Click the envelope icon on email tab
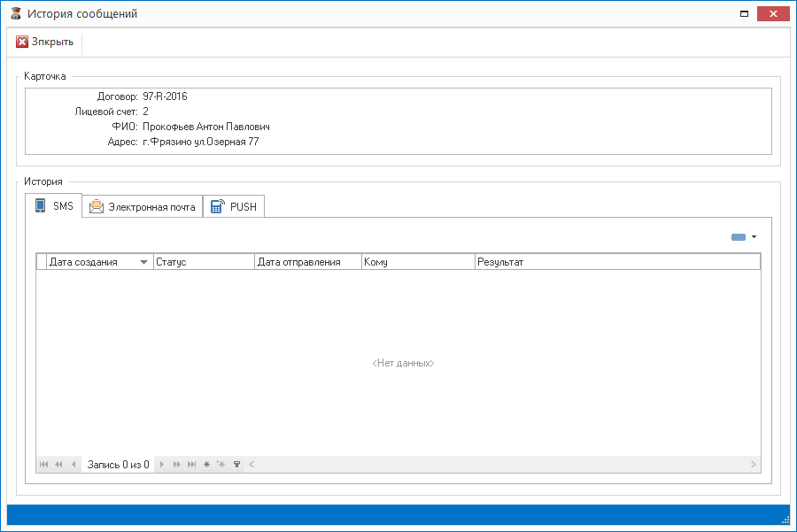 [x=96, y=207]
